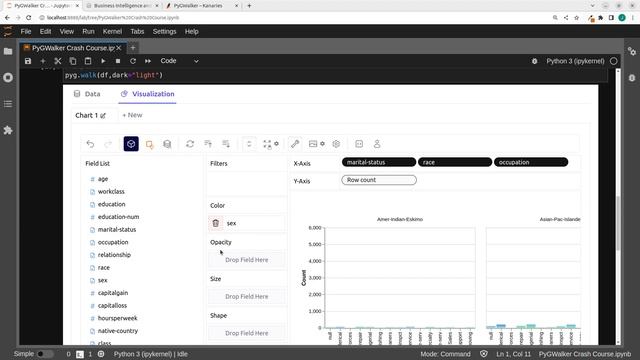This screenshot has width=640, height=360.
Task: Delete the sex color field trash icon
Action: pyautogui.click(x=216, y=223)
